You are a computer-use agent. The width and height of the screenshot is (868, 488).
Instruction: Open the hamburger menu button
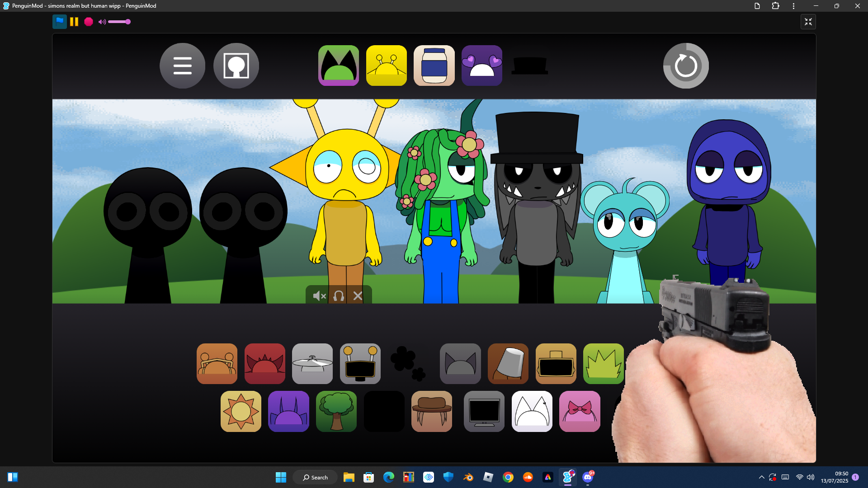[x=182, y=66]
